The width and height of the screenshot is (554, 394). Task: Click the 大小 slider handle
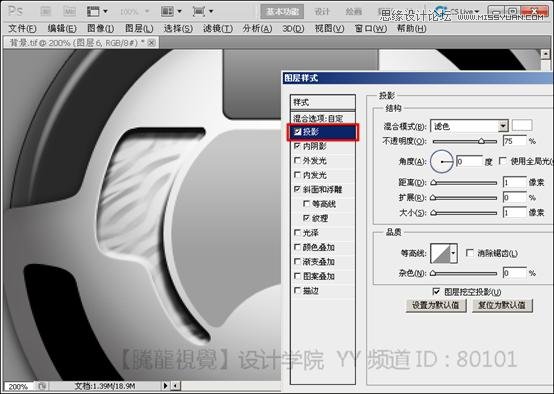(434, 213)
